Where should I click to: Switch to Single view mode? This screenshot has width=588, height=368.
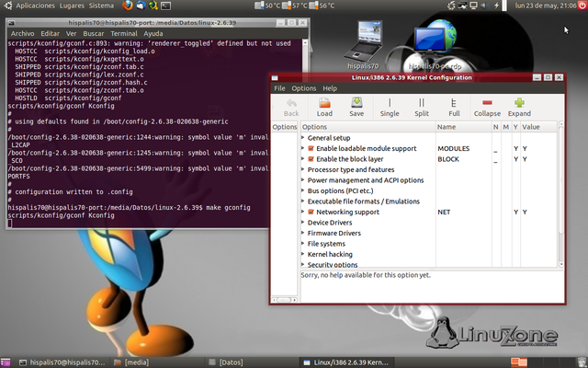click(390, 108)
